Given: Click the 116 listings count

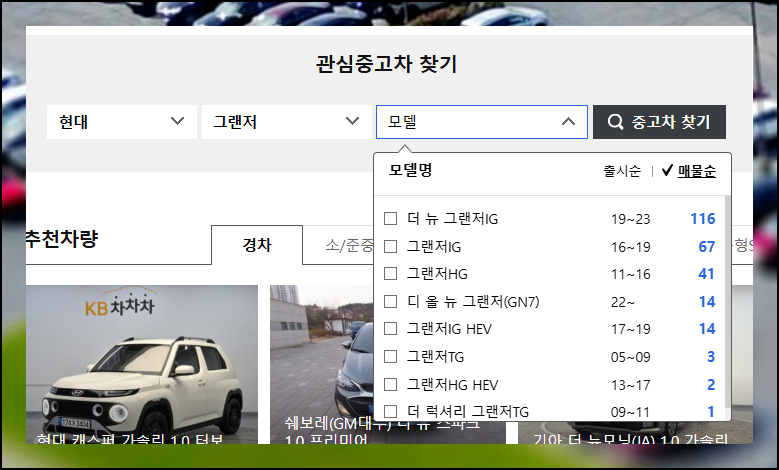Looking at the screenshot, I should point(702,219).
